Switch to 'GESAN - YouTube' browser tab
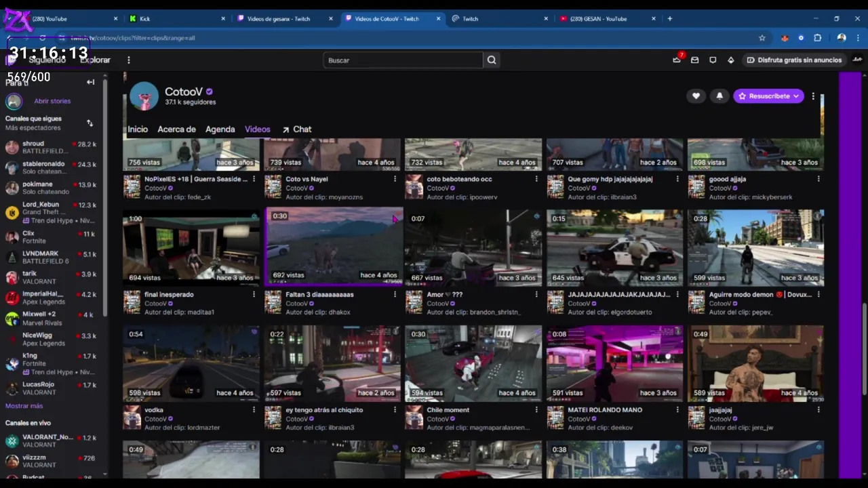Screen dimensions: 868x488 [x=606, y=18]
